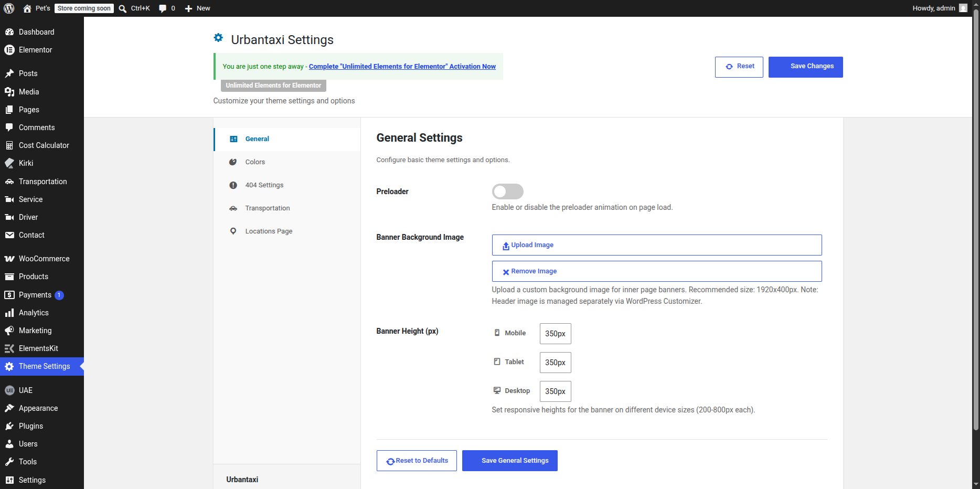The width and height of the screenshot is (980, 489).
Task: Follow the Unlimited Elements activation link
Action: point(402,67)
